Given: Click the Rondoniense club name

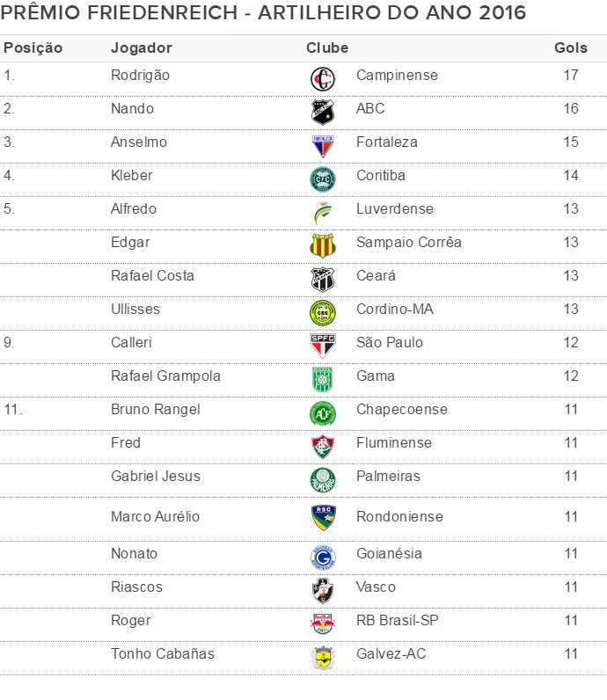Looking at the screenshot, I should pyautogui.click(x=399, y=517).
